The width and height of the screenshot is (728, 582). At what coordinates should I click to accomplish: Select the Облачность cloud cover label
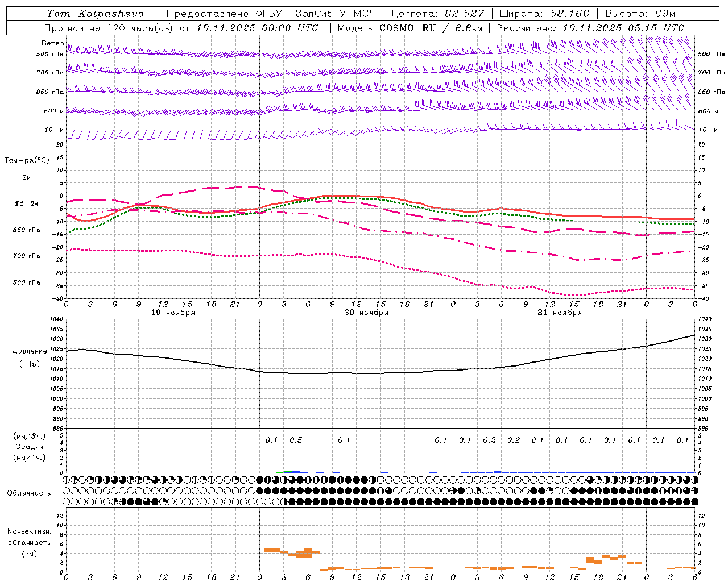(x=29, y=493)
